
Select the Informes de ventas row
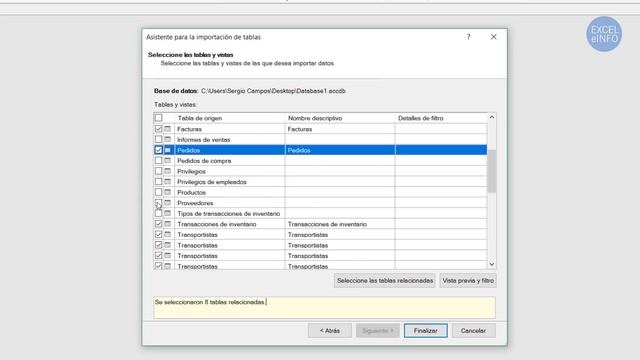(320, 140)
